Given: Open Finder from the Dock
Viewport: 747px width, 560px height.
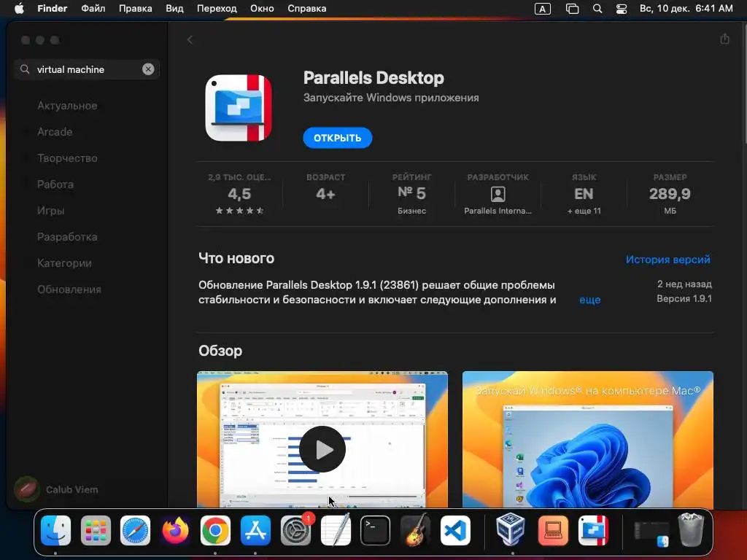Looking at the screenshot, I should [x=55, y=531].
